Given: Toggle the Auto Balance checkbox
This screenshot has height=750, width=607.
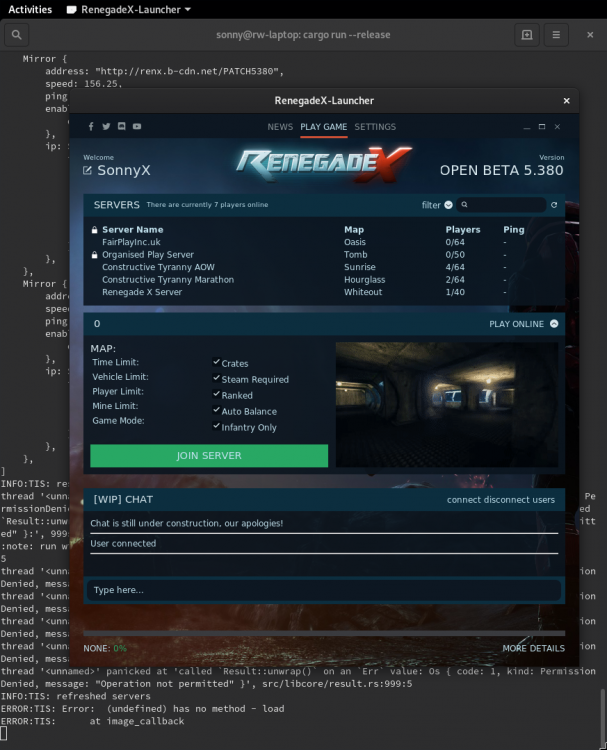Looking at the screenshot, I should [x=216, y=410].
